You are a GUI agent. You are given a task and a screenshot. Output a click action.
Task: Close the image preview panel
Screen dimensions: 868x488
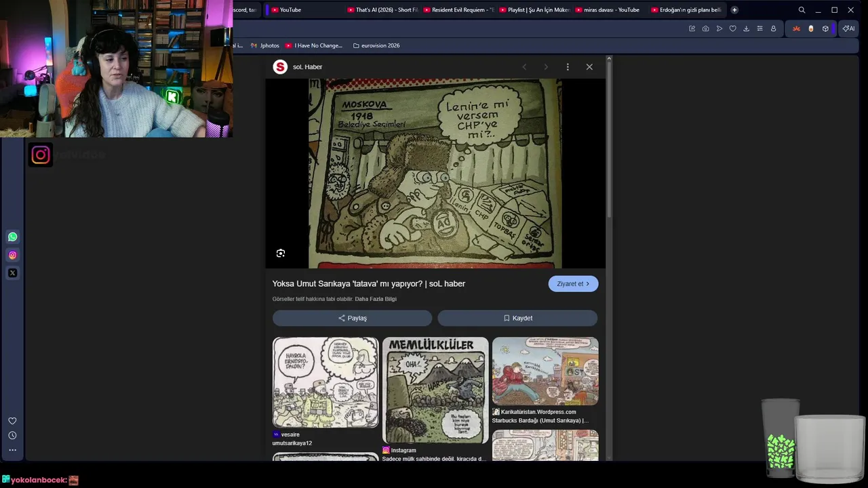pos(589,67)
